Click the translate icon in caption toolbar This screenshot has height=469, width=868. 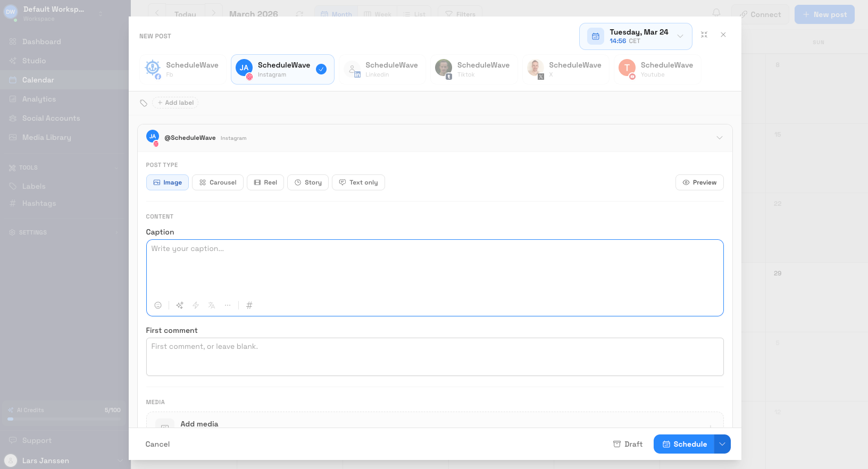pos(212,305)
